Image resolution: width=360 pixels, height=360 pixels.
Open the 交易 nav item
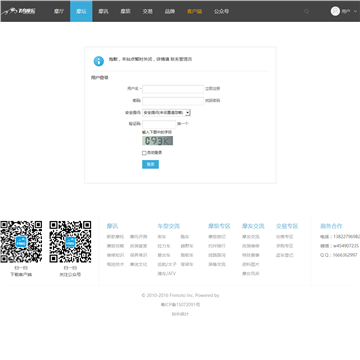[148, 11]
